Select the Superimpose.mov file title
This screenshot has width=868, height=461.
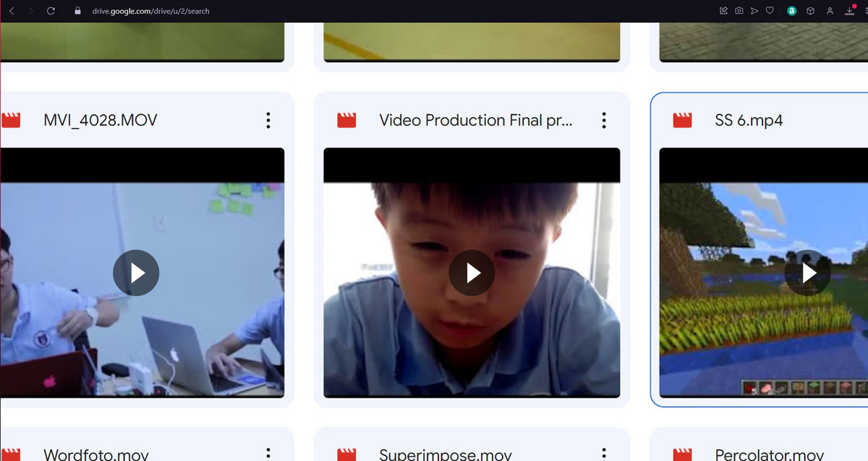click(x=445, y=454)
